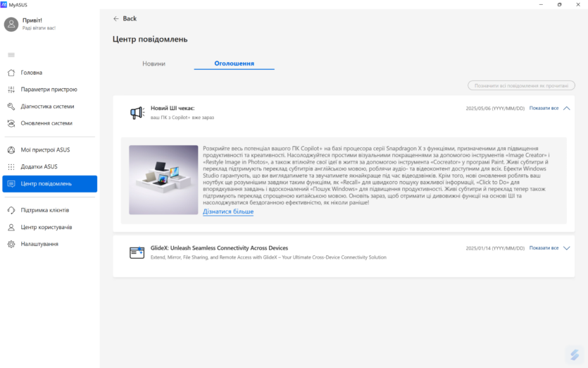Image resolution: width=588 pixels, height=368 pixels.
Task: Click the Головна home icon
Action: tap(11, 73)
